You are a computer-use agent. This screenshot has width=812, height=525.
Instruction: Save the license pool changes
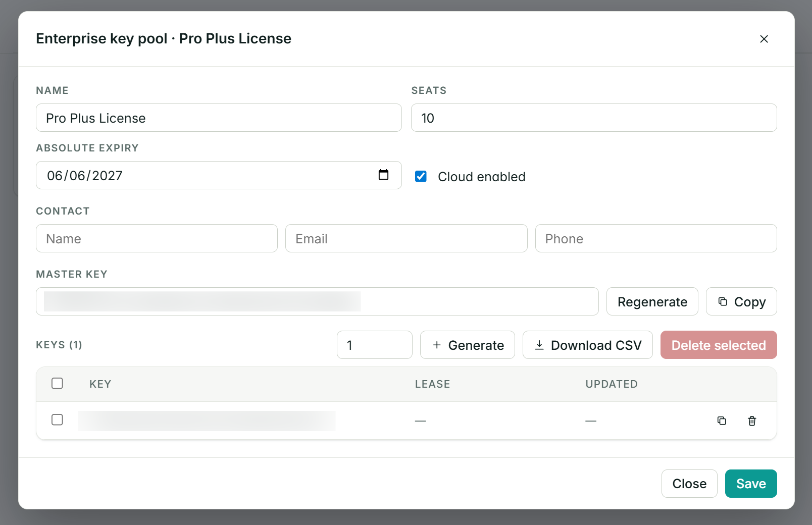click(751, 484)
